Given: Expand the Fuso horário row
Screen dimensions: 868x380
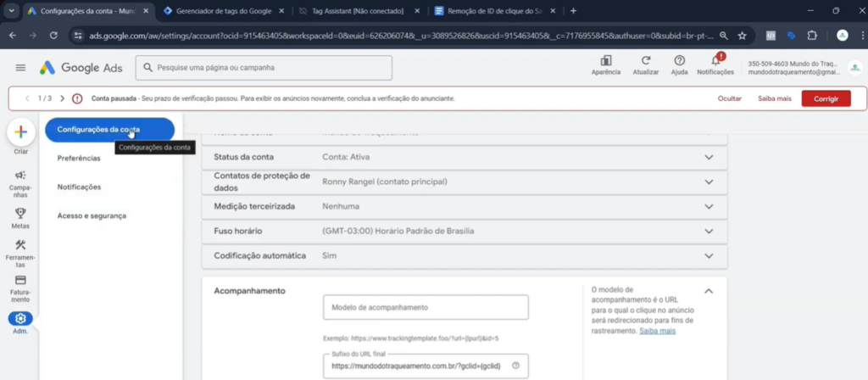Looking at the screenshot, I should [709, 231].
